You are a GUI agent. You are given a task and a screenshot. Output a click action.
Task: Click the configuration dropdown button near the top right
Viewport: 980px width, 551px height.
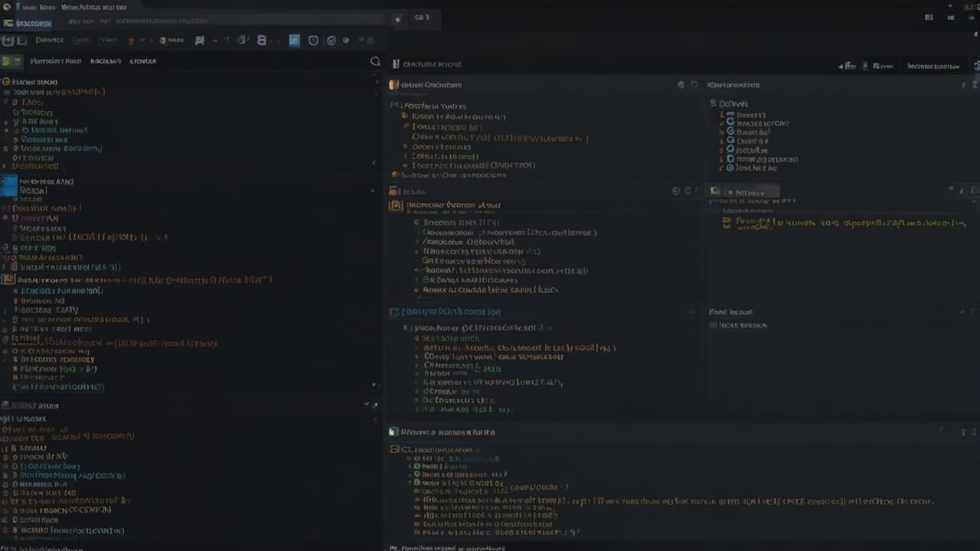pos(933,67)
